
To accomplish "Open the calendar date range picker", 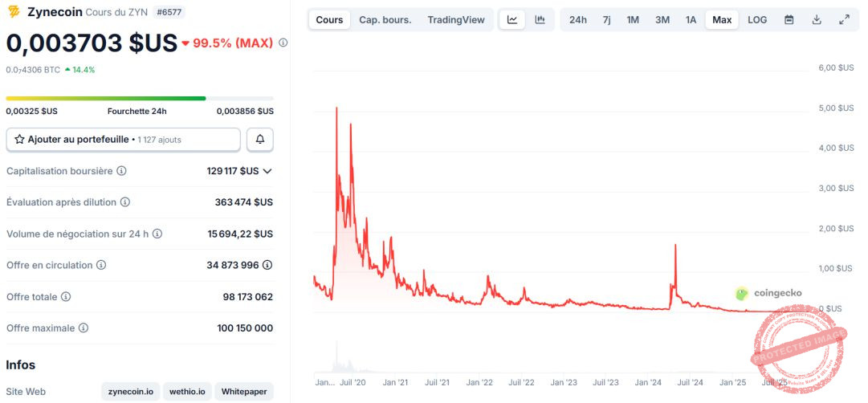I will click(789, 20).
